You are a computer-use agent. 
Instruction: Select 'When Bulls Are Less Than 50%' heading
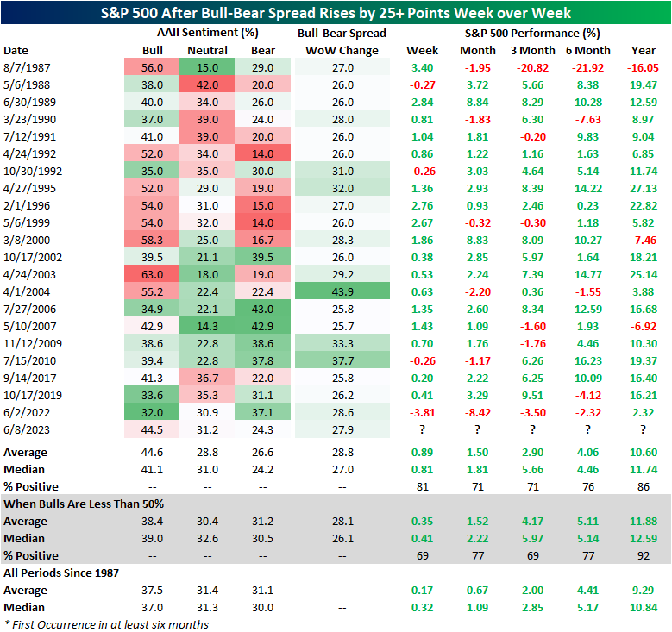[x=84, y=504]
